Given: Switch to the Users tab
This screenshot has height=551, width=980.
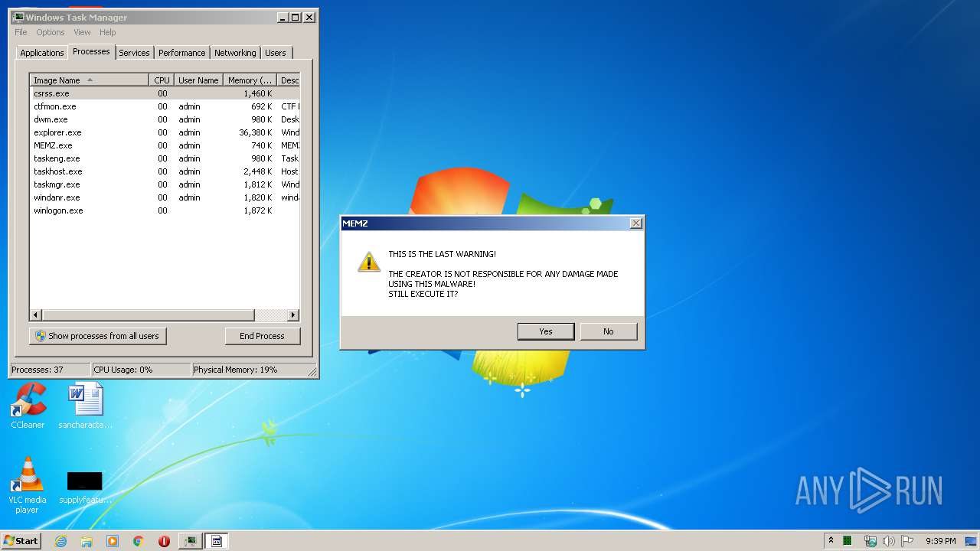Looking at the screenshot, I should (x=276, y=53).
